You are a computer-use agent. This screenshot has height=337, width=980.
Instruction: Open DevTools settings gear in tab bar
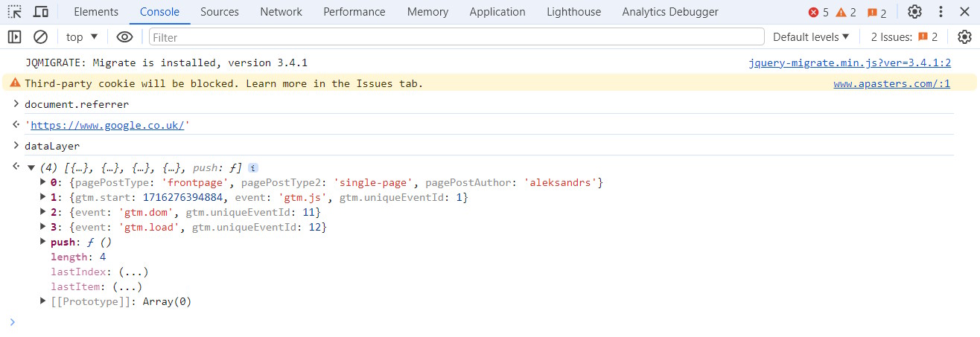pyautogui.click(x=914, y=12)
